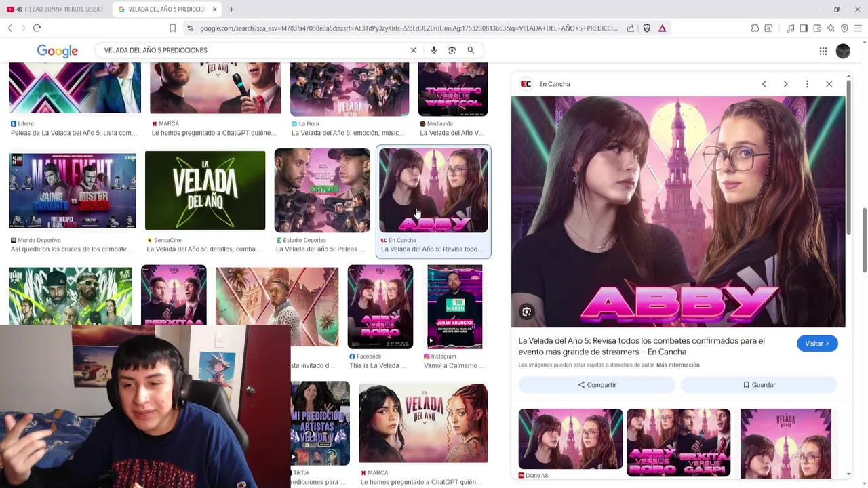868x488 pixels.
Task: Open Google account avatar
Action: [843, 51]
